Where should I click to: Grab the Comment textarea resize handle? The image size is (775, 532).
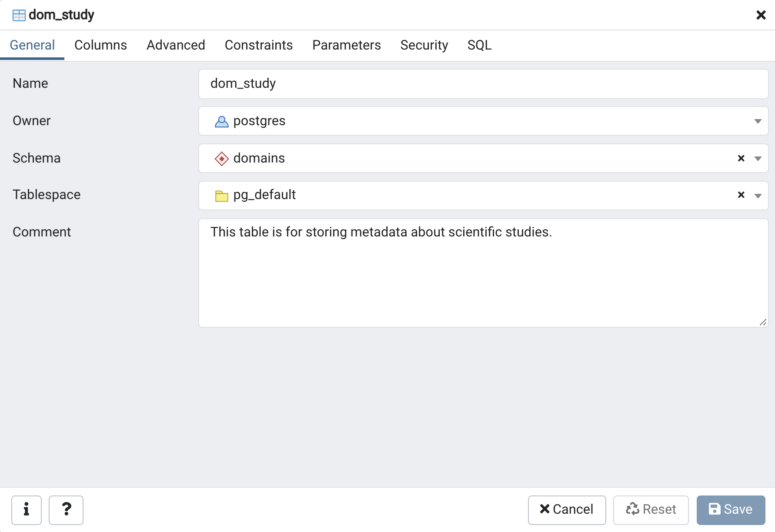(x=763, y=322)
